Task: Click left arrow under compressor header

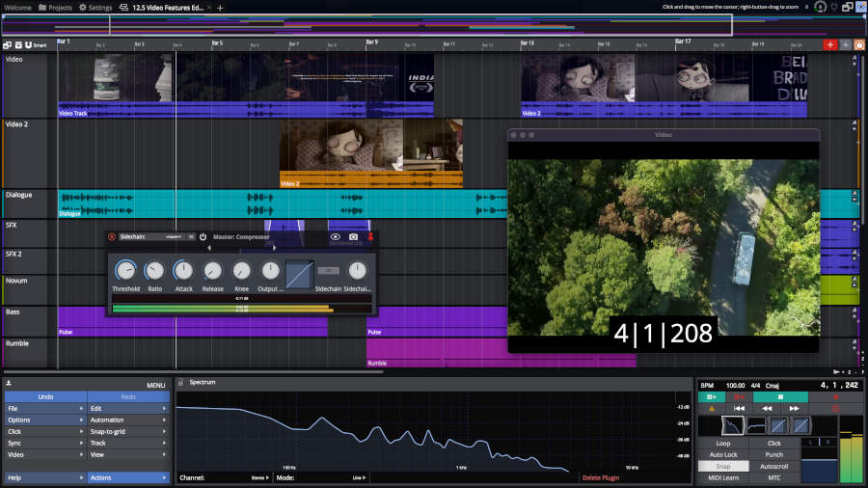Action: tap(209, 248)
